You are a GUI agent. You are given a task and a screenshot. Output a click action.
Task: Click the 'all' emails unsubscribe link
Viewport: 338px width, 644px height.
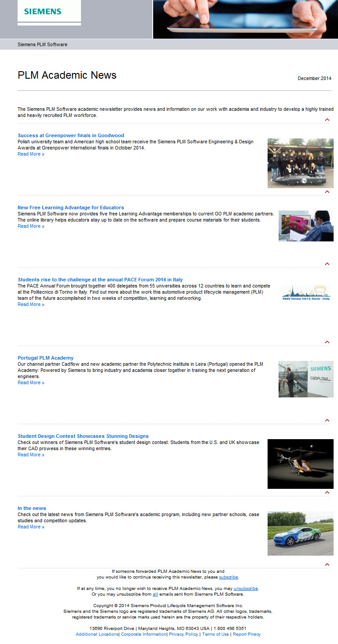coord(155,594)
